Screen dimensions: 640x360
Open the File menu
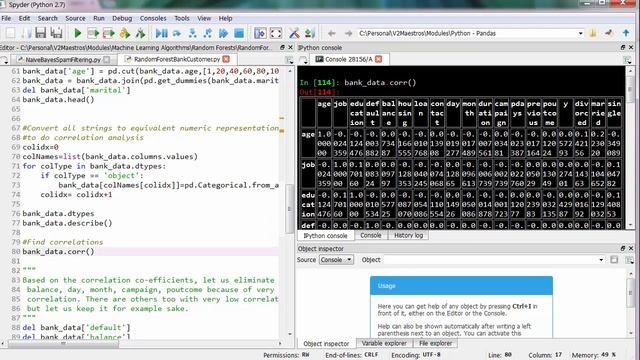(6, 18)
